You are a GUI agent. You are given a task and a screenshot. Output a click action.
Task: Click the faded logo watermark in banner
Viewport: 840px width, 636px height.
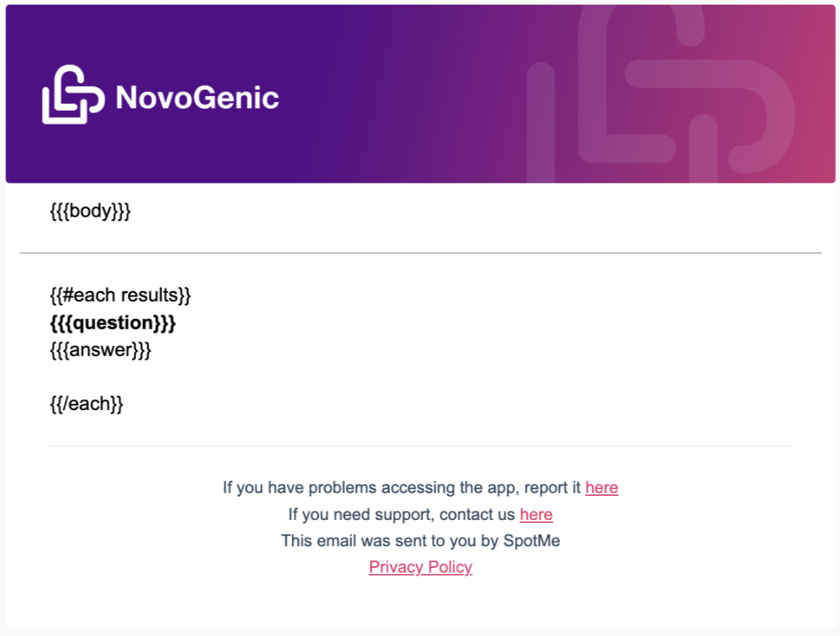tap(660, 94)
